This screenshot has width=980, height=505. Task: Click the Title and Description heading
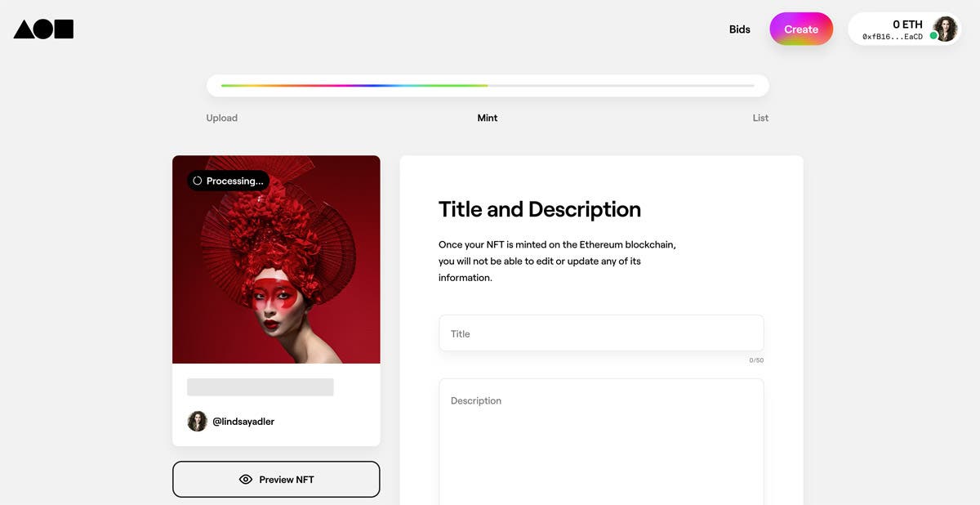pos(540,209)
